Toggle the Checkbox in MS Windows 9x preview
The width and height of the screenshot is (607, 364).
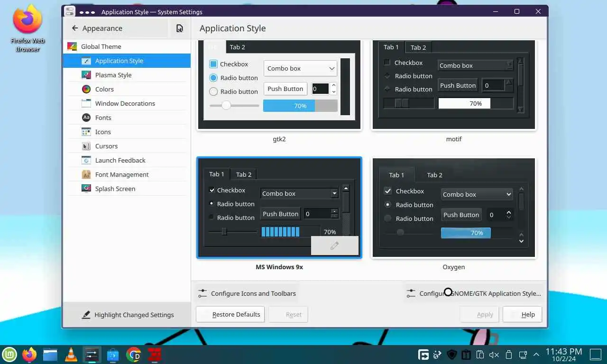[212, 190]
